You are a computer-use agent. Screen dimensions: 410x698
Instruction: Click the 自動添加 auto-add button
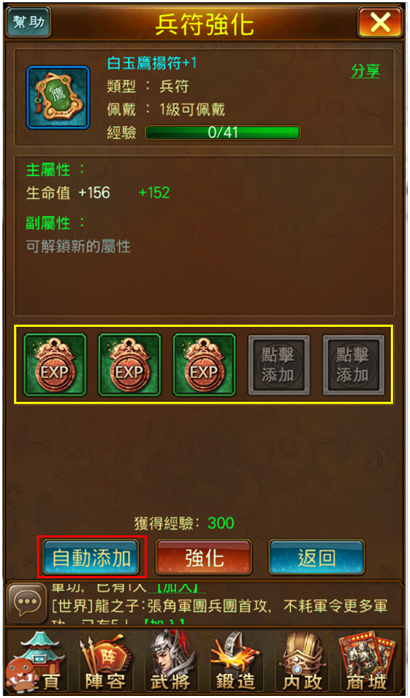91,558
